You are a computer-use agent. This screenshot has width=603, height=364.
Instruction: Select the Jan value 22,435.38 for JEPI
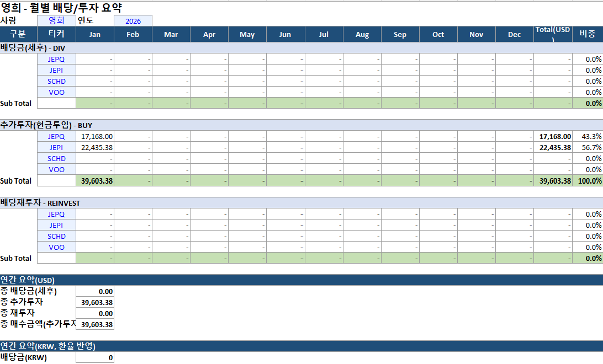click(x=95, y=147)
